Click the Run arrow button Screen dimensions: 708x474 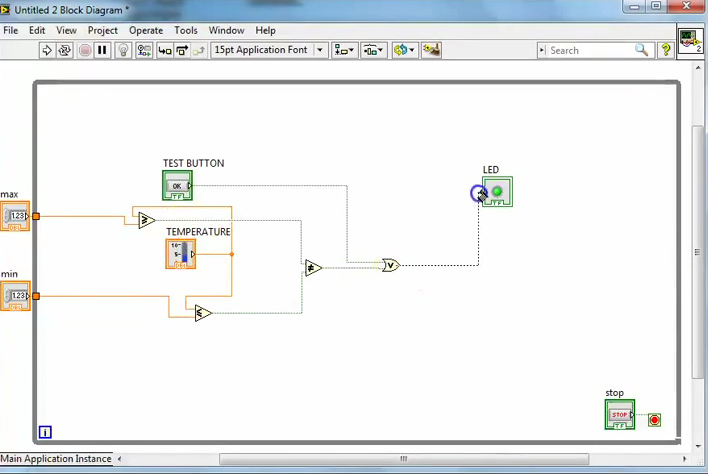[46, 50]
